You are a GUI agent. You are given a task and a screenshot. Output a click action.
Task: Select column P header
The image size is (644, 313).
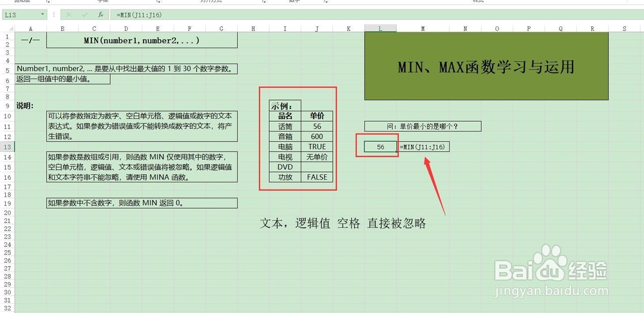529,28
